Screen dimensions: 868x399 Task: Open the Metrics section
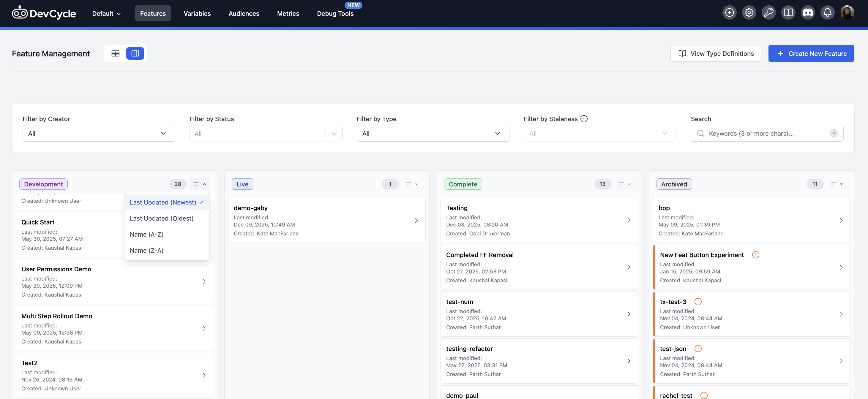coord(288,13)
